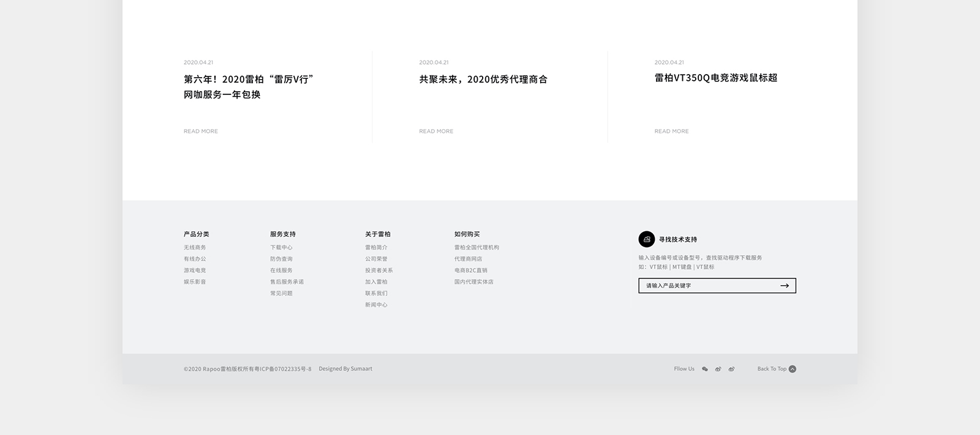Open the 雷柏VT350Q电竞游戏鼠标 news headline
Screen dimensions: 980x435
(x=715, y=78)
